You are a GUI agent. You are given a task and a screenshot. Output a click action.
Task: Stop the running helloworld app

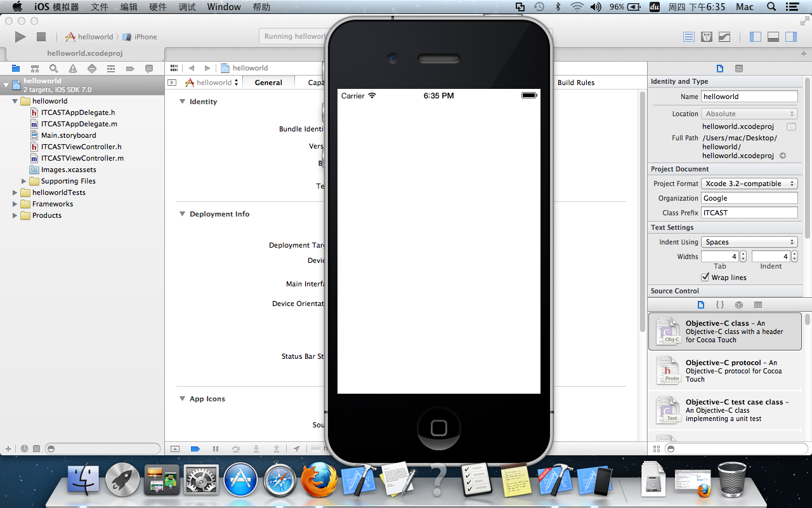41,37
